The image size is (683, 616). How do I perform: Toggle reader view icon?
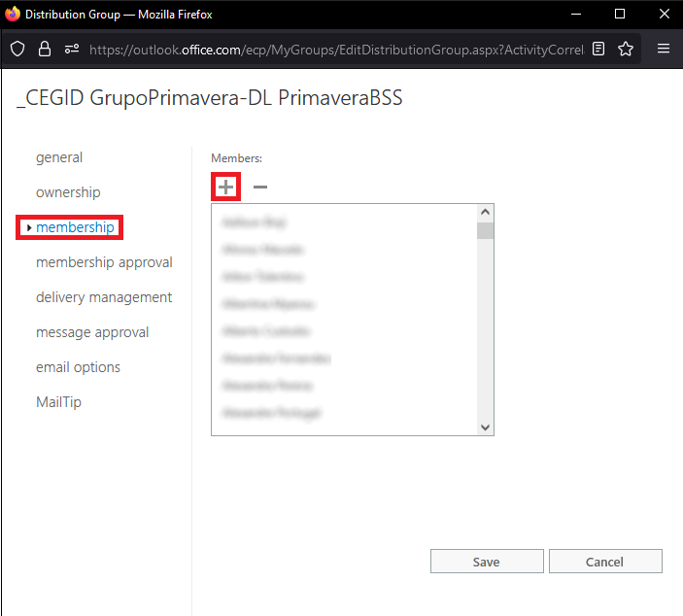pos(598,49)
